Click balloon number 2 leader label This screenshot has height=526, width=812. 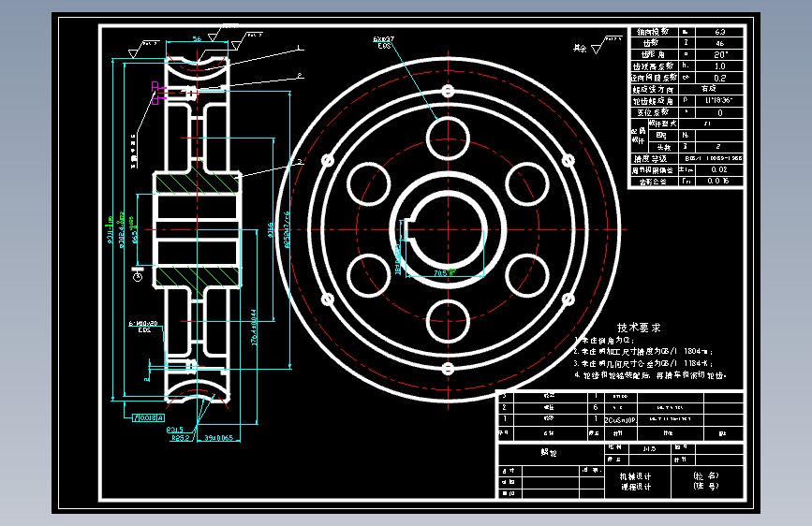coord(300,76)
